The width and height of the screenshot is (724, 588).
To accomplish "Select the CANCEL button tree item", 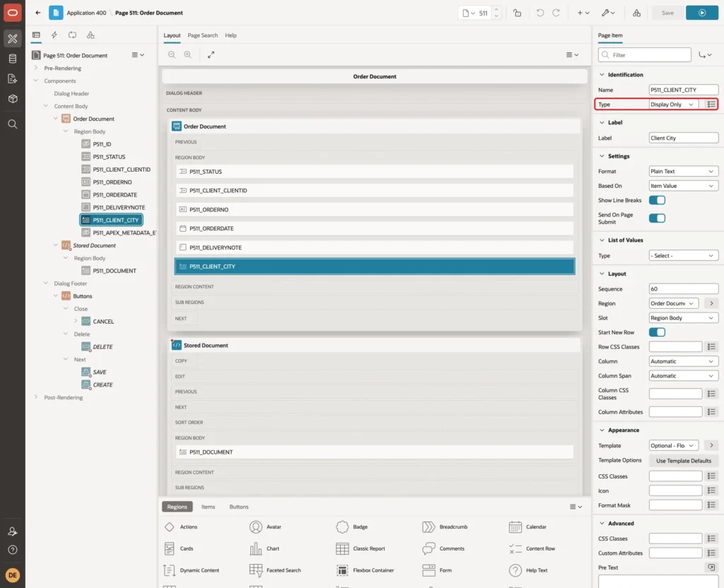I will [103, 322].
